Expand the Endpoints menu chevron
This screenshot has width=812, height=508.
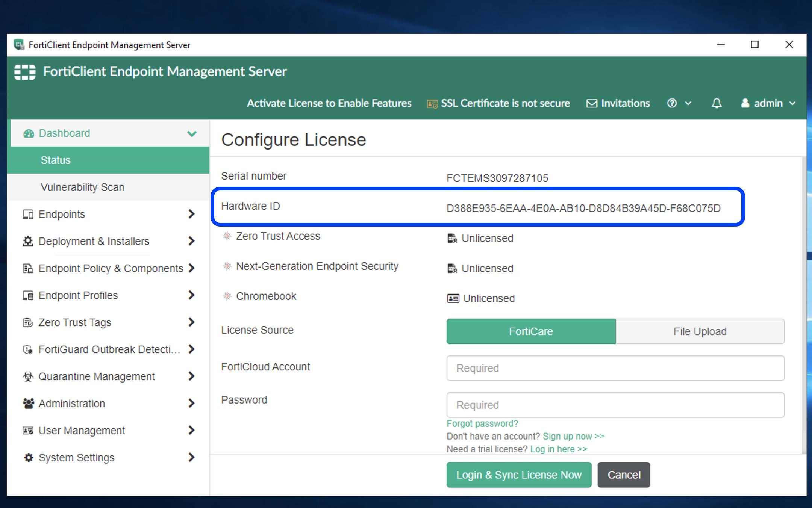pyautogui.click(x=192, y=214)
